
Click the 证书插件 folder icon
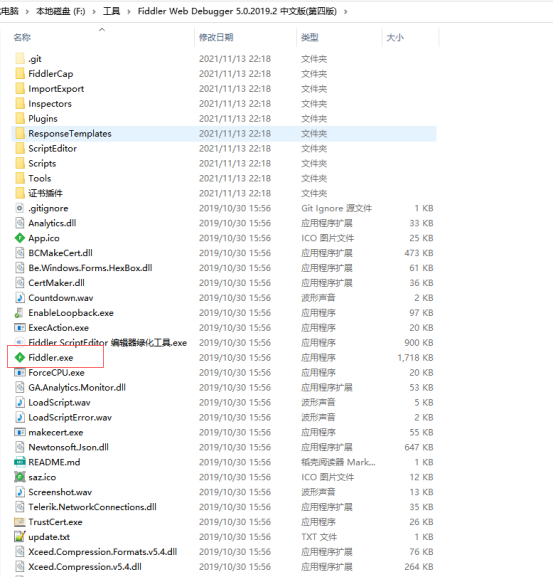tap(20, 193)
